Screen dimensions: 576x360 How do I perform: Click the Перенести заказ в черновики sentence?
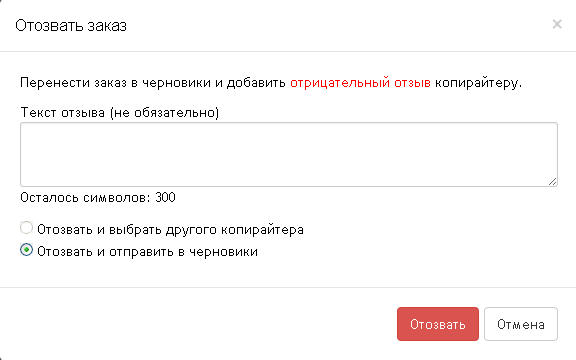pyautogui.click(x=271, y=83)
